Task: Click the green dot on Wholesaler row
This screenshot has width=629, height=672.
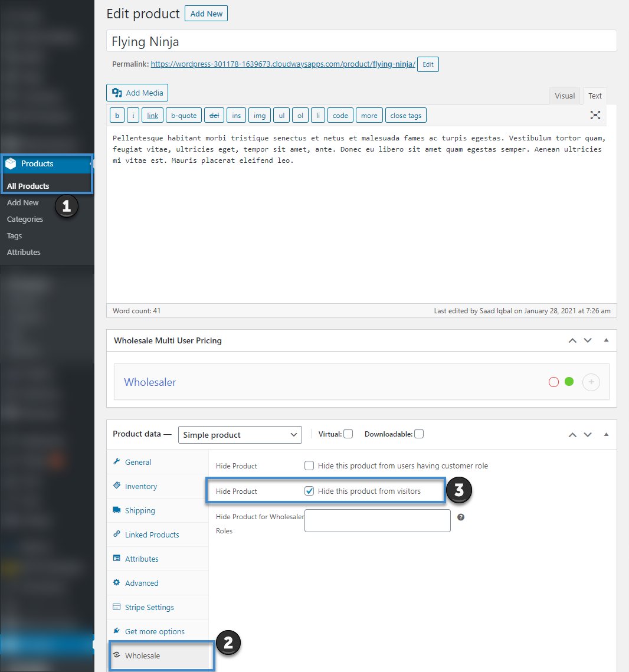Action: tap(569, 381)
